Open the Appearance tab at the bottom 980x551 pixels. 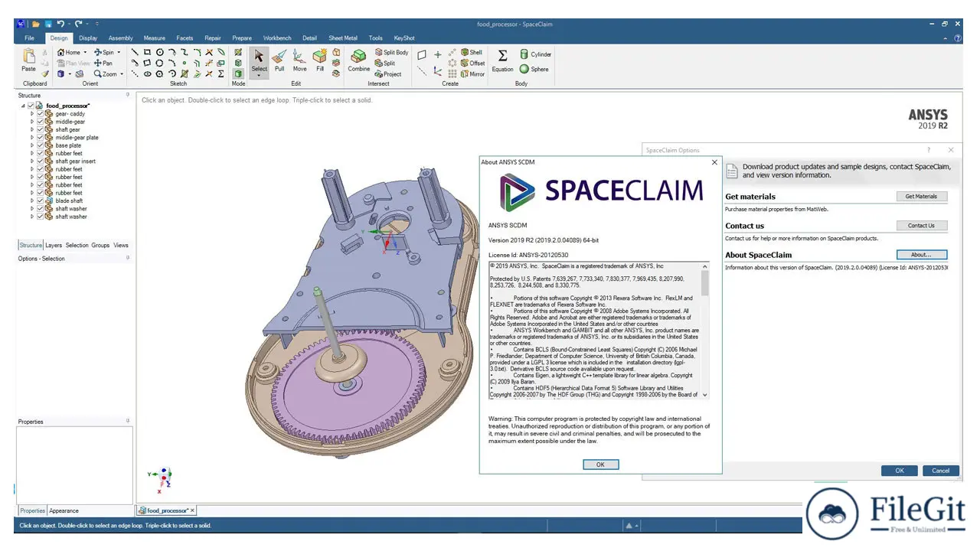[x=64, y=510]
